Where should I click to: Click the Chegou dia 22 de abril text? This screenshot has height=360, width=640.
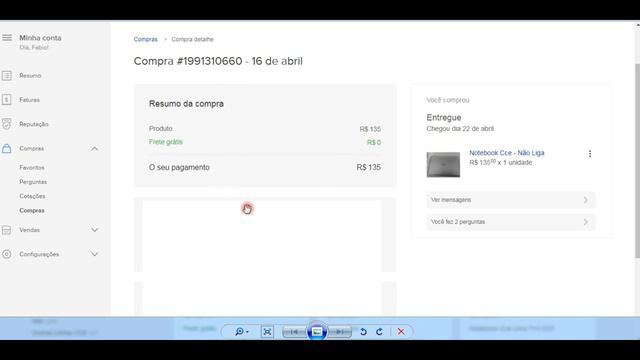pos(460,129)
